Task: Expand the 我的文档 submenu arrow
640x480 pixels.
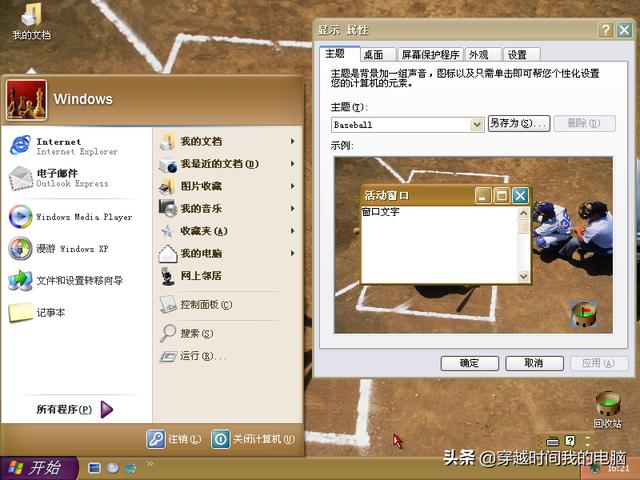Action: tap(292, 141)
